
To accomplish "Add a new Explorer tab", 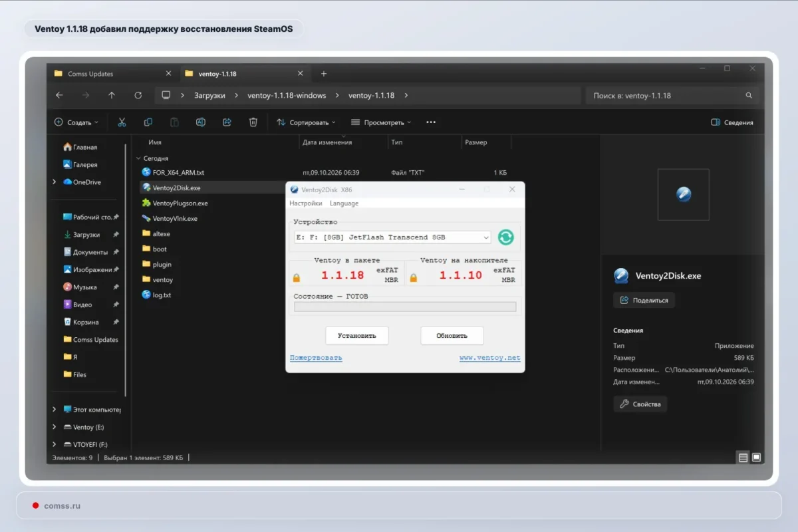I will (324, 74).
